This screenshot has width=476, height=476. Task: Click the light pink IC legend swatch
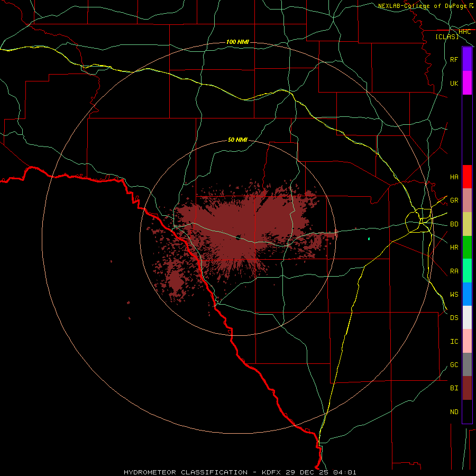pos(467,341)
